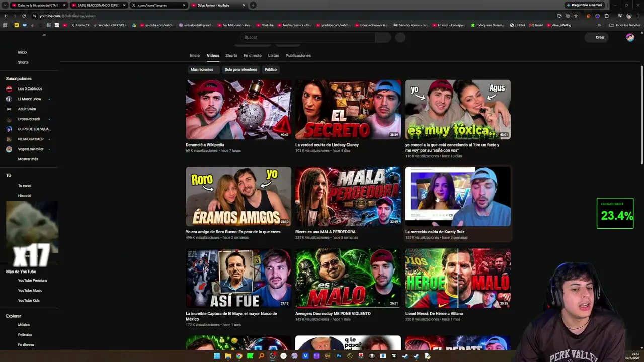Close the Dalas Review YouTube tab

pyautogui.click(x=244, y=5)
